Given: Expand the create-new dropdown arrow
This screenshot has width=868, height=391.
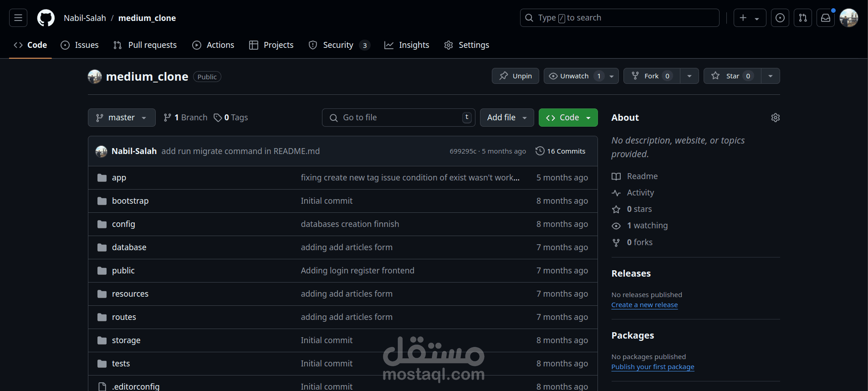Looking at the screenshot, I should pos(757,18).
